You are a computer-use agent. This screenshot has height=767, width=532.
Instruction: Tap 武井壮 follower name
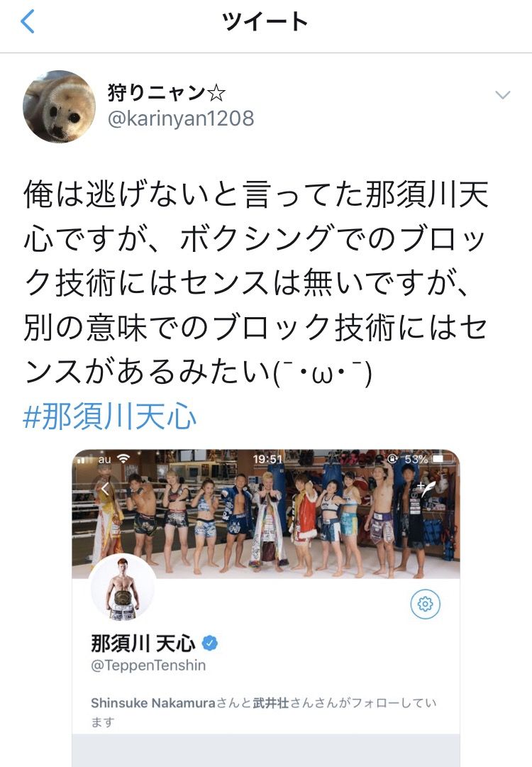coord(271,703)
